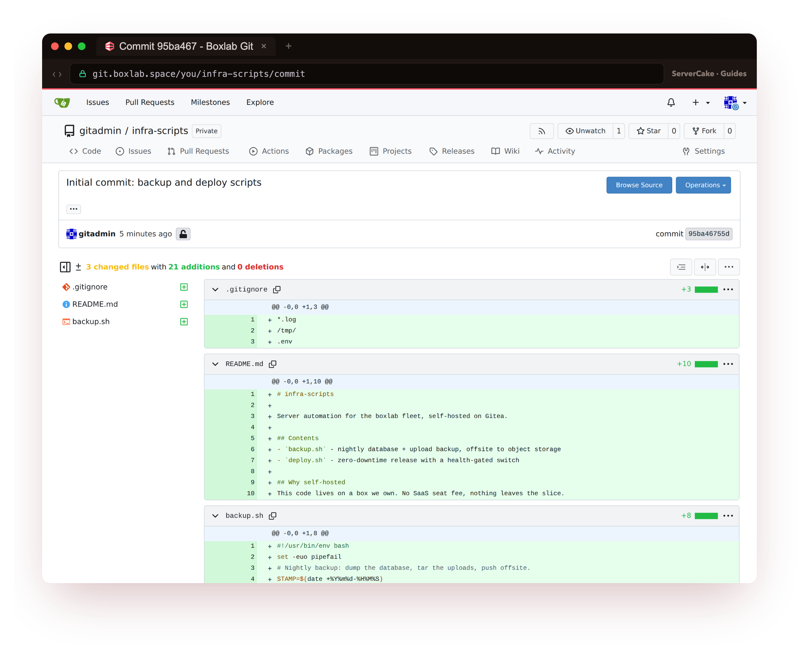Open the gitadmin owner link in header
The width and height of the screenshot is (812, 660).
[x=100, y=131]
